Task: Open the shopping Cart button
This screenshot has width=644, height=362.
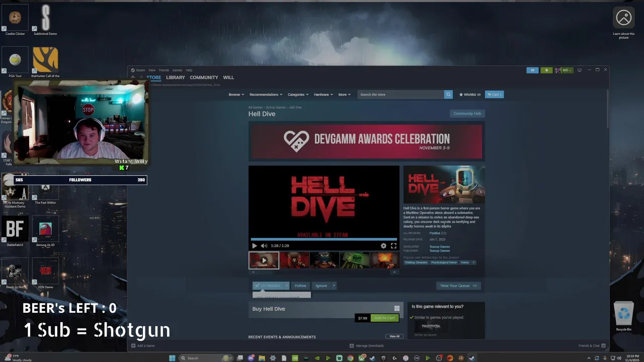Action: pyautogui.click(x=494, y=95)
